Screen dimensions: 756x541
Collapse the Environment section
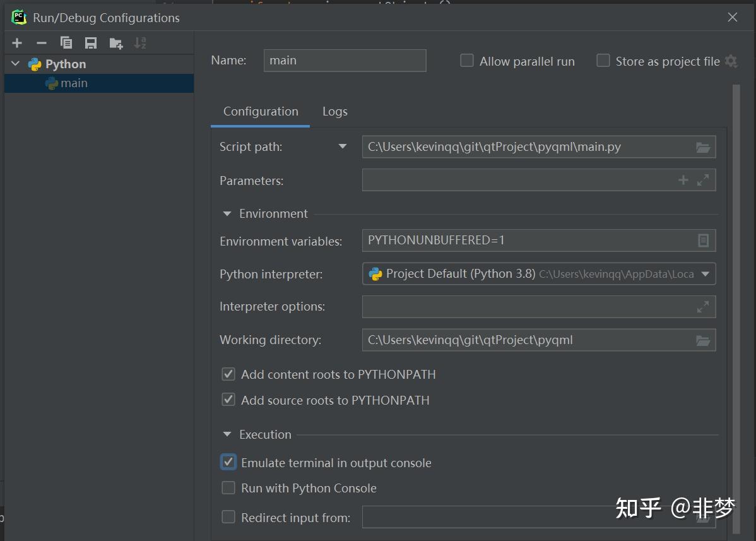pos(227,213)
